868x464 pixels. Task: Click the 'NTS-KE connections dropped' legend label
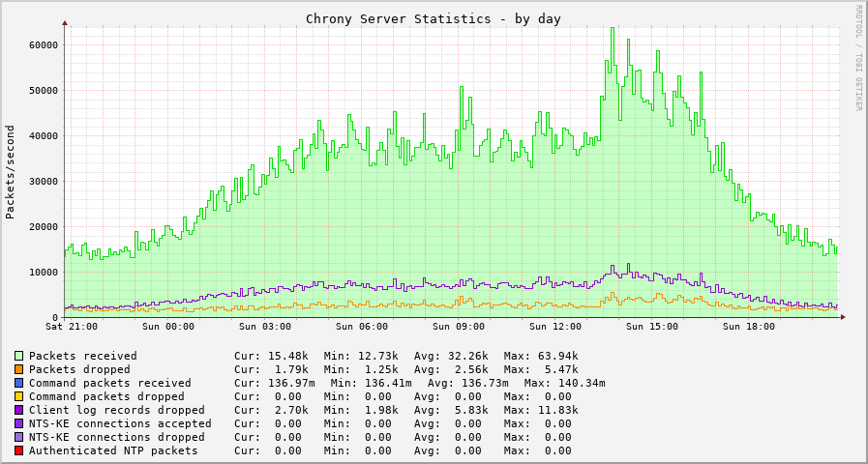coord(117,438)
